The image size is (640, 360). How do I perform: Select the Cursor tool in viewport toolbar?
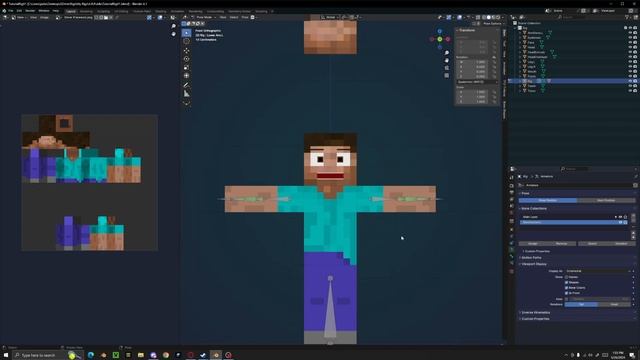(x=187, y=41)
